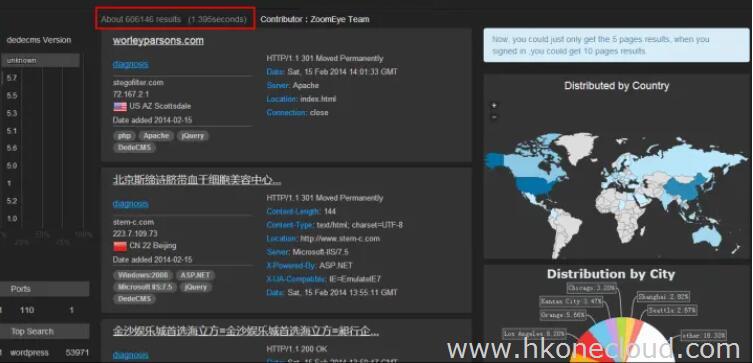Select version 5.1 in dedecms chart
The image size is (753, 363).
click(x=12, y=131)
